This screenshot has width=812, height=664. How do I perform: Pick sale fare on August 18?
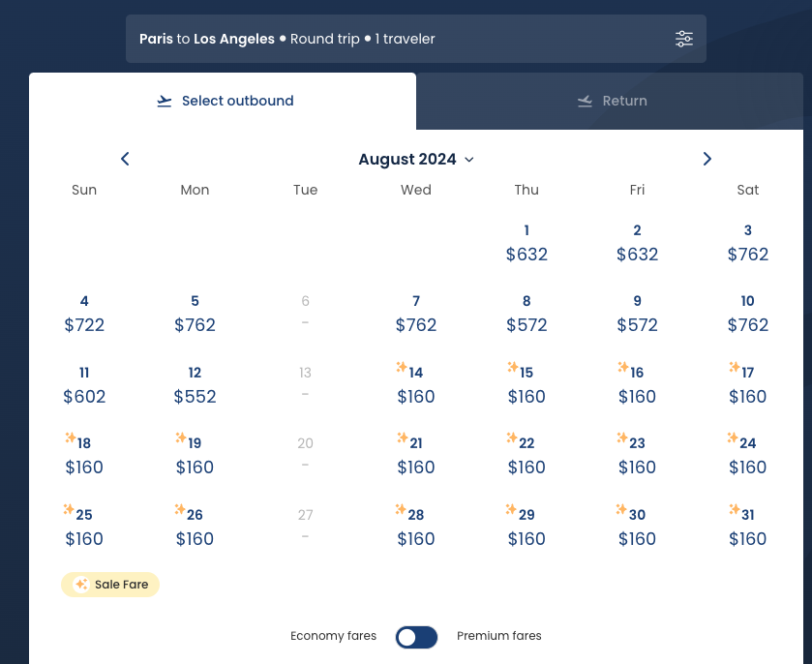(84, 456)
